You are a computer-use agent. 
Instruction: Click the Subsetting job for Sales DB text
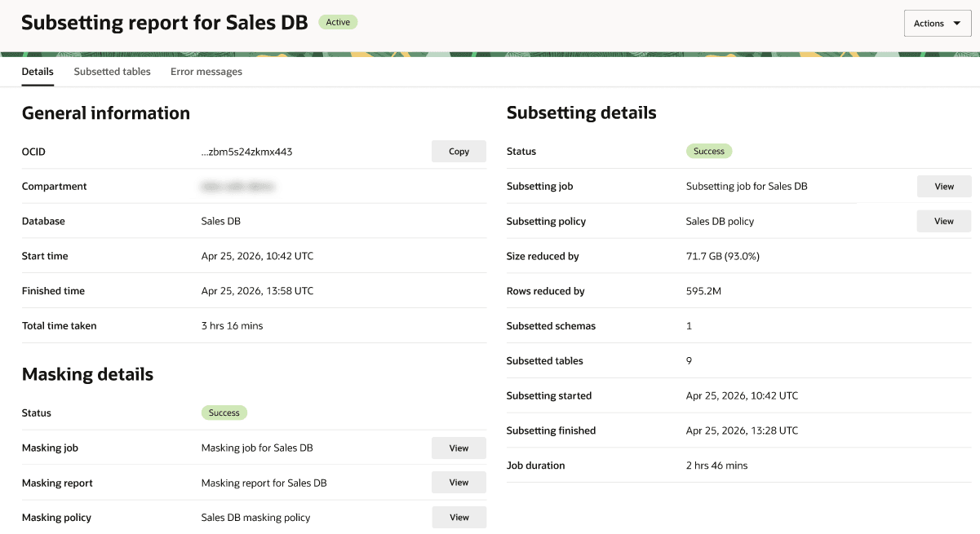(x=747, y=187)
